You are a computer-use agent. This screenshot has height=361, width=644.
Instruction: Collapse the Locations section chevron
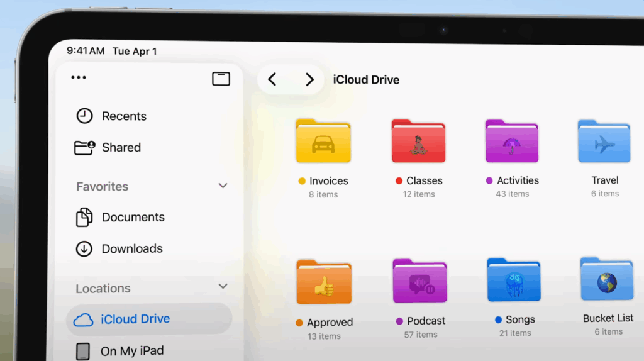[x=223, y=286]
